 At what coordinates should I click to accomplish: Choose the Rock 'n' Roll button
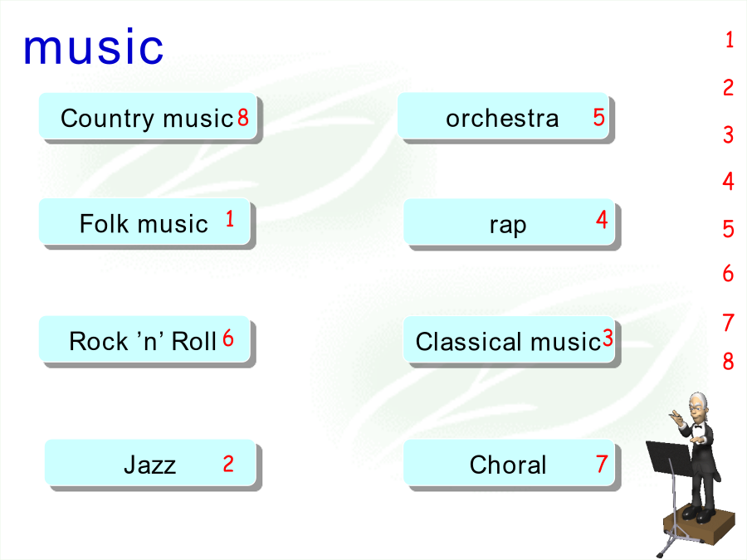[144, 339]
